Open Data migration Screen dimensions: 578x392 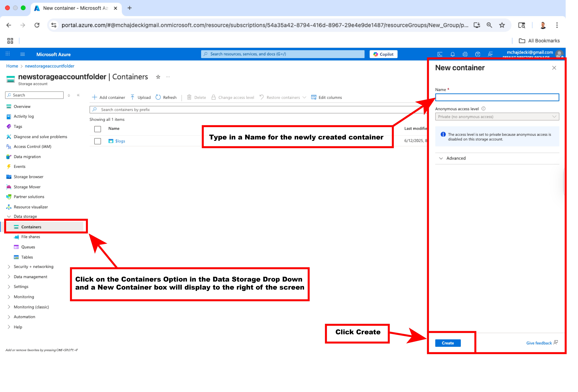coord(27,157)
